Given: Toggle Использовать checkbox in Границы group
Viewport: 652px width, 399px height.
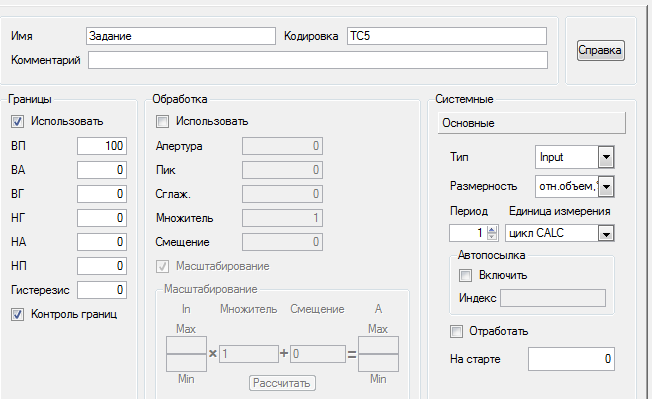Looking at the screenshot, I should [17, 122].
